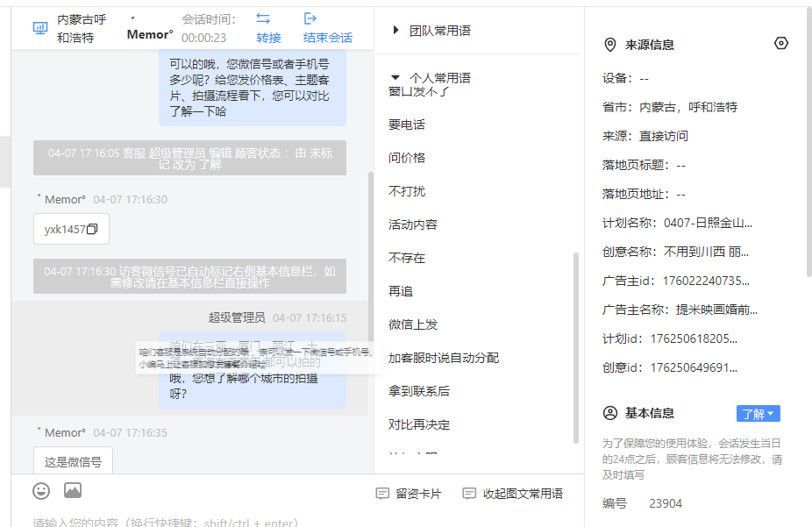Click the 转接 transfer arrows icon
Image resolution: width=812 pixels, height=527 pixels.
(x=263, y=19)
